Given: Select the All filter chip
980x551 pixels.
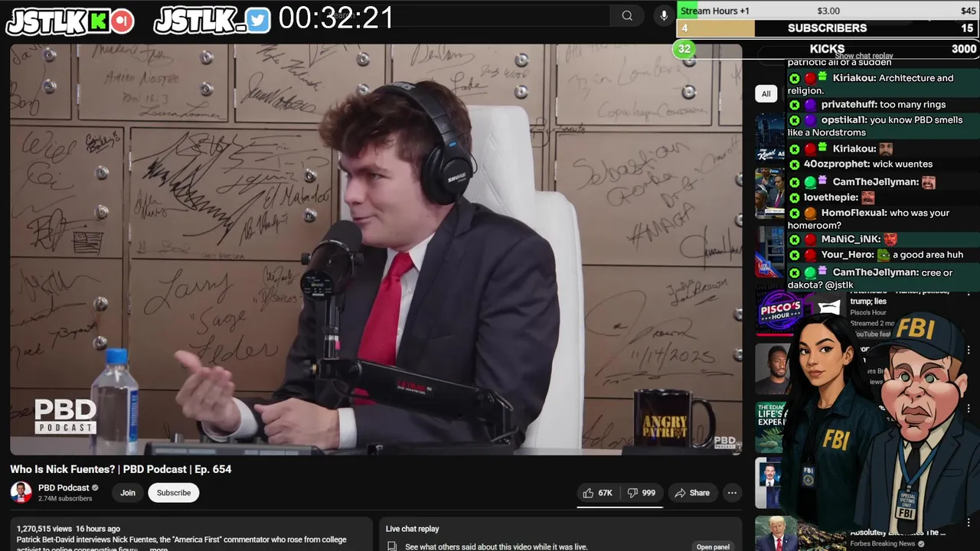Looking at the screenshot, I should 766,93.
